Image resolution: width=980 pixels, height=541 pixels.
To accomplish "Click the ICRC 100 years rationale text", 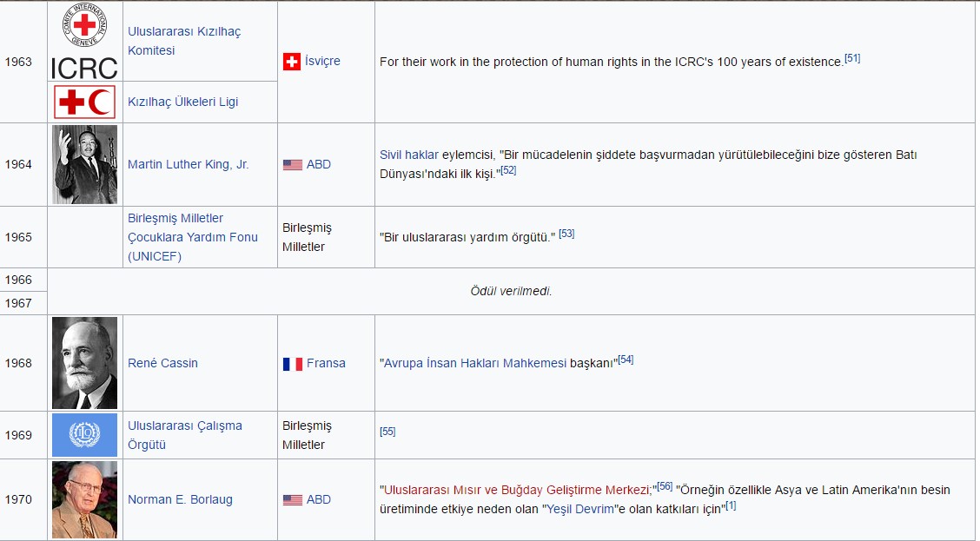I will [x=612, y=62].
